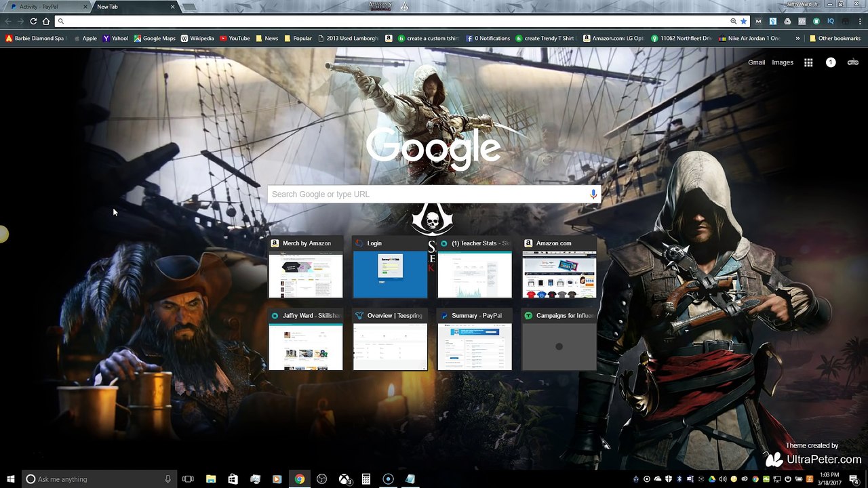This screenshot has height=488, width=868.
Task: Open Chrome icon in taskbar
Action: pyautogui.click(x=299, y=479)
